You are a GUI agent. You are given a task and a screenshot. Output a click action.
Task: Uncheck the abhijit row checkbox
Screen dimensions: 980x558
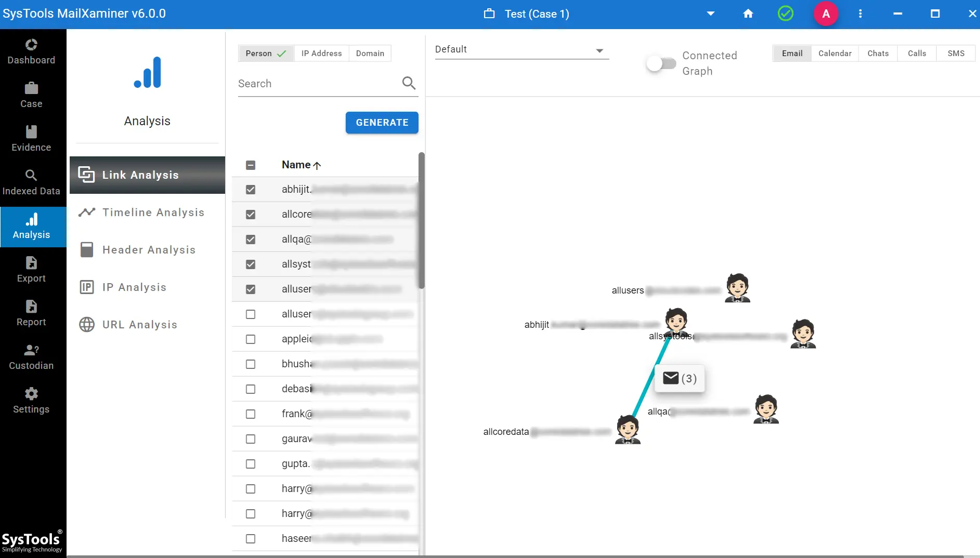point(251,190)
